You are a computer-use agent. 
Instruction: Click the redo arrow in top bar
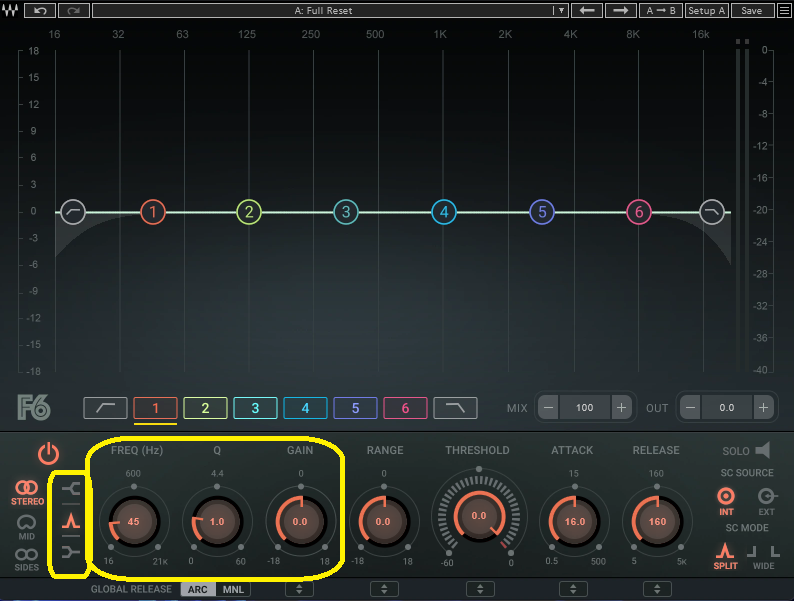[74, 10]
